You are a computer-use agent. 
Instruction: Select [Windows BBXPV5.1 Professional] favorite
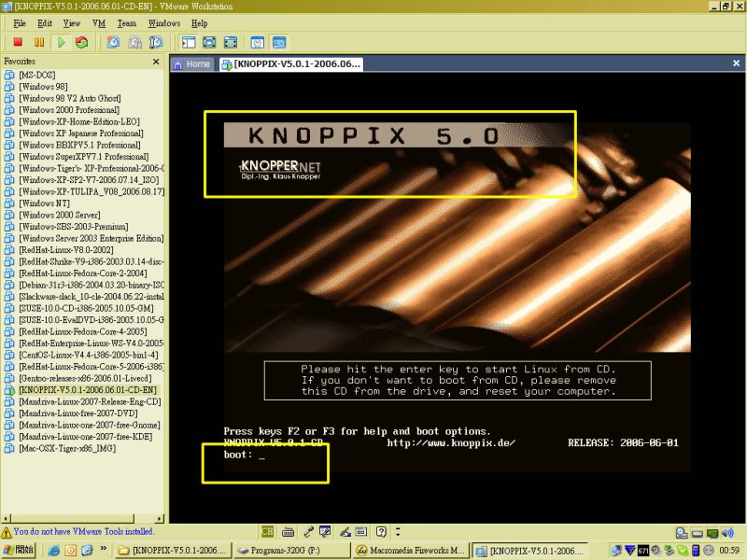79,145
